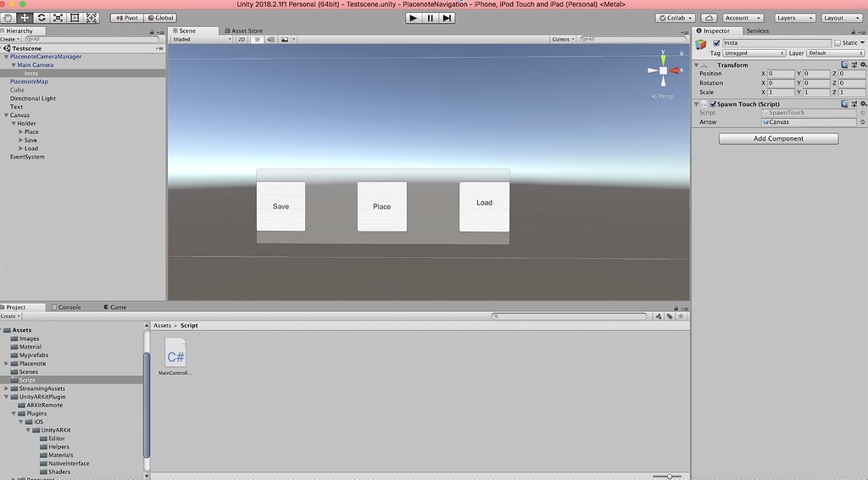
Task: Step one frame forward
Action: click(447, 18)
